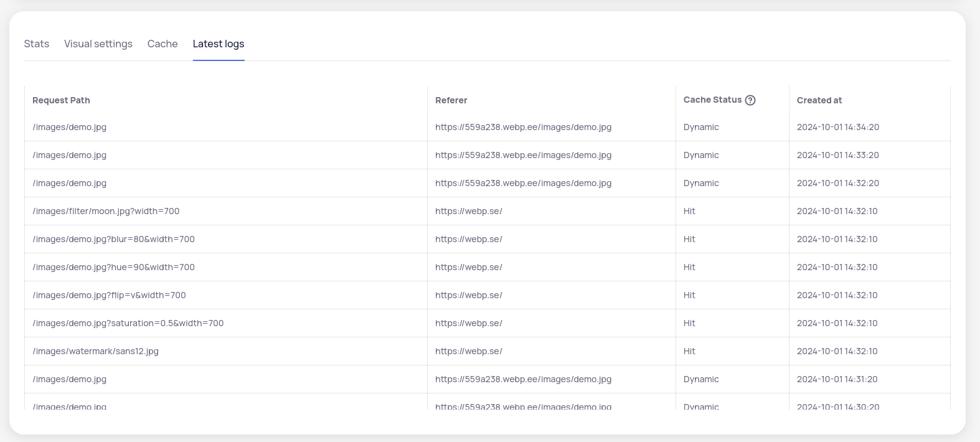Click the Cache Status help icon

(750, 100)
